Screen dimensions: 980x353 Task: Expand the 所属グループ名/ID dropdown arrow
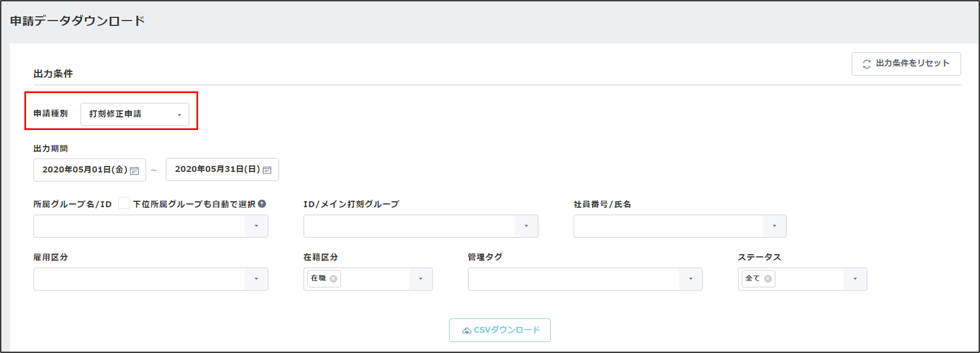pos(256,226)
